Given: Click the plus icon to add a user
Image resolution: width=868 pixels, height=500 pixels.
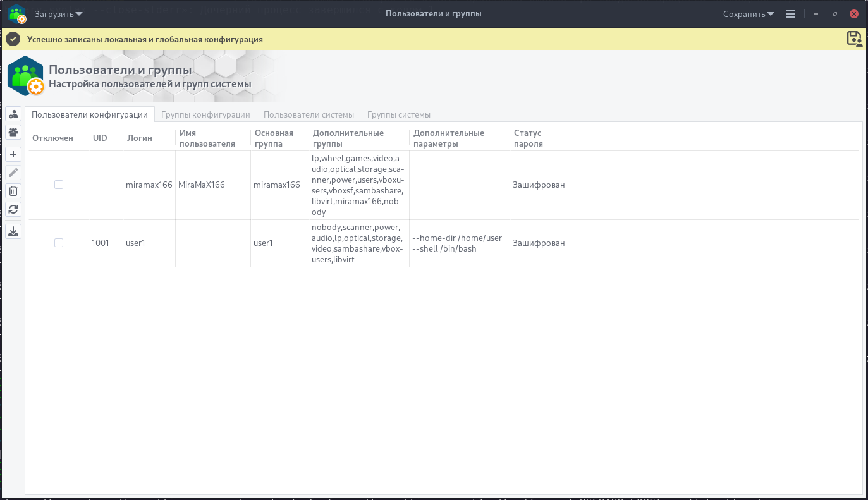Looking at the screenshot, I should [13, 154].
